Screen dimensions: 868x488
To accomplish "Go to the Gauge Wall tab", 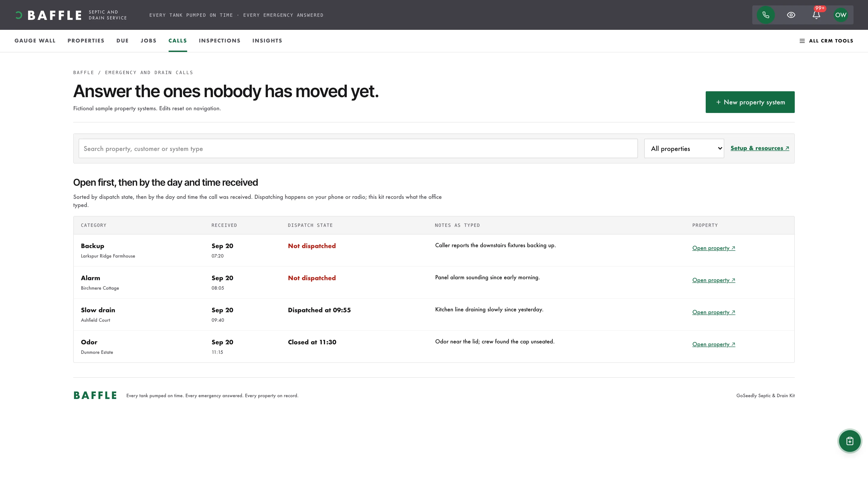I will click(35, 41).
